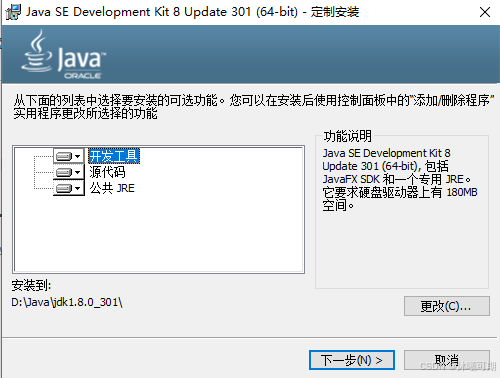The width and height of the screenshot is (500, 378).
Task: Click the installer icon in the title bar
Action: click(13, 12)
